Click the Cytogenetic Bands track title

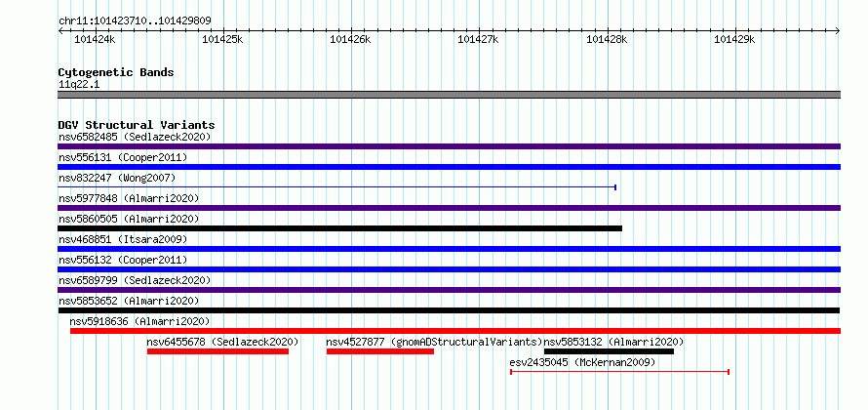pyautogui.click(x=116, y=72)
